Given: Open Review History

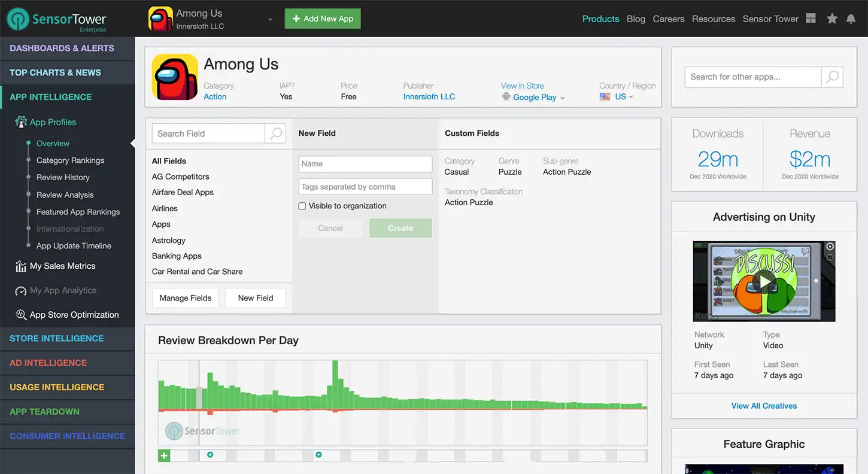Looking at the screenshot, I should [63, 177].
